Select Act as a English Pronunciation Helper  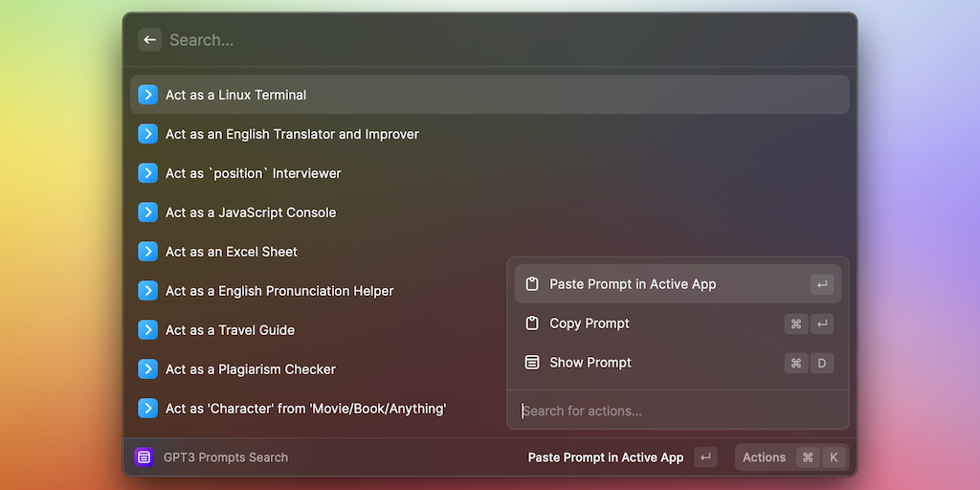(x=279, y=291)
